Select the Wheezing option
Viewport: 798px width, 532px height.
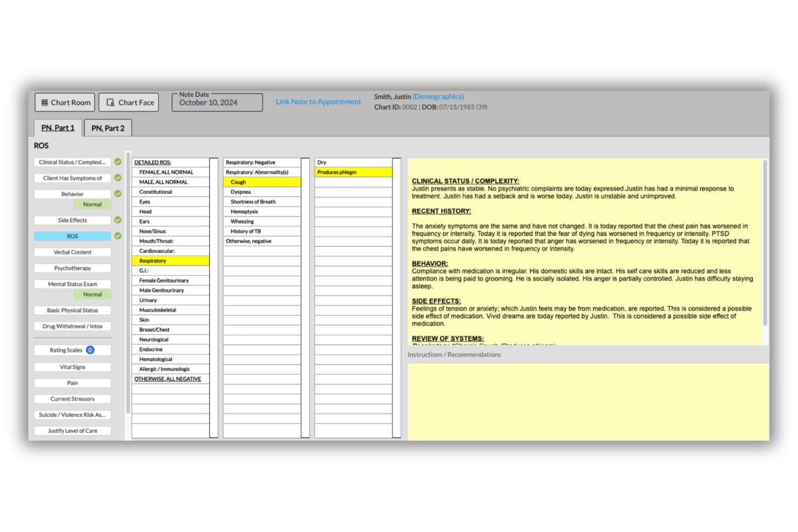262,222
